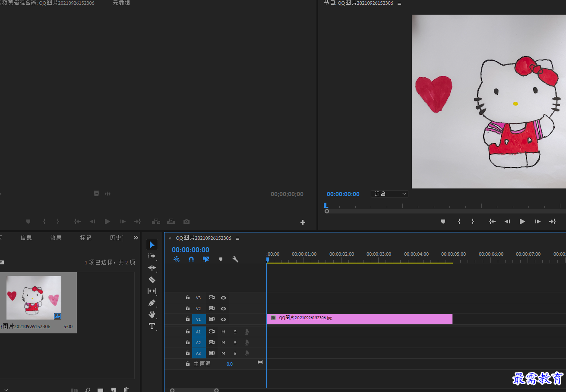Viewport: 566px width, 392px height.
Task: Mark Out point in program monitor
Action: [x=473, y=222]
